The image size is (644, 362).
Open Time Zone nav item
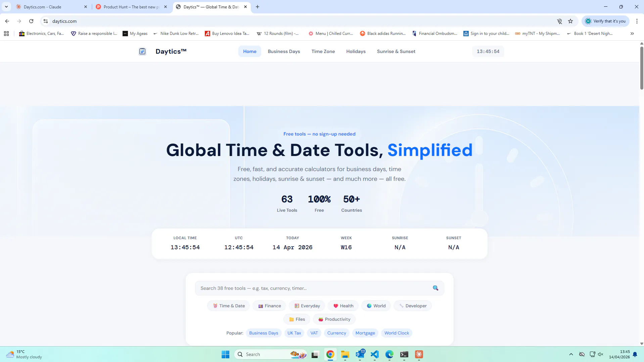pos(323,51)
